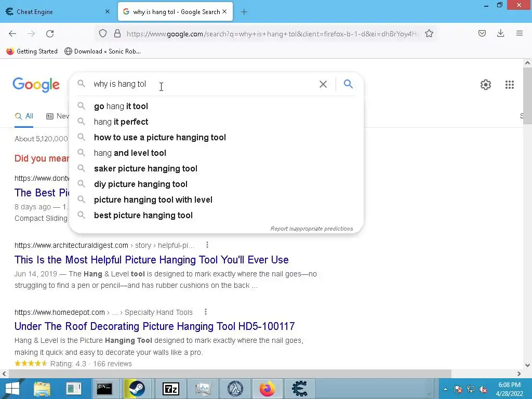Image resolution: width=532 pixels, height=399 pixels.
Task: Choose 'best picture hanging tool' suggestion
Action: (x=217, y=216)
